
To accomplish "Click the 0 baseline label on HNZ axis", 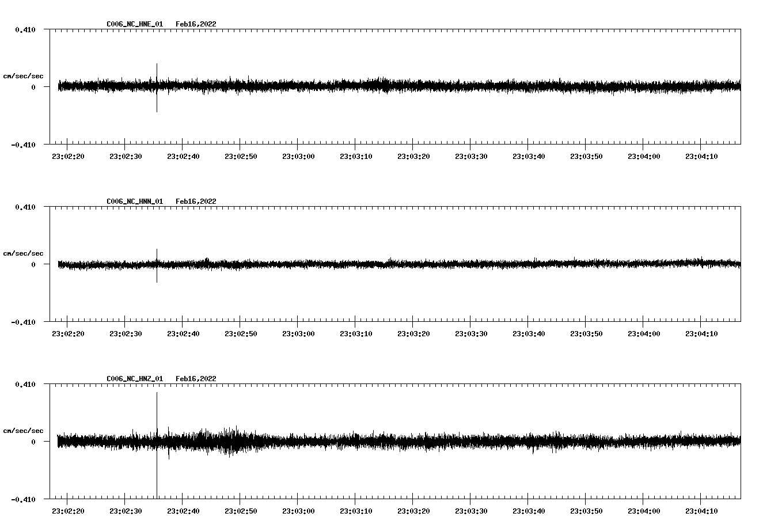I will coord(33,442).
